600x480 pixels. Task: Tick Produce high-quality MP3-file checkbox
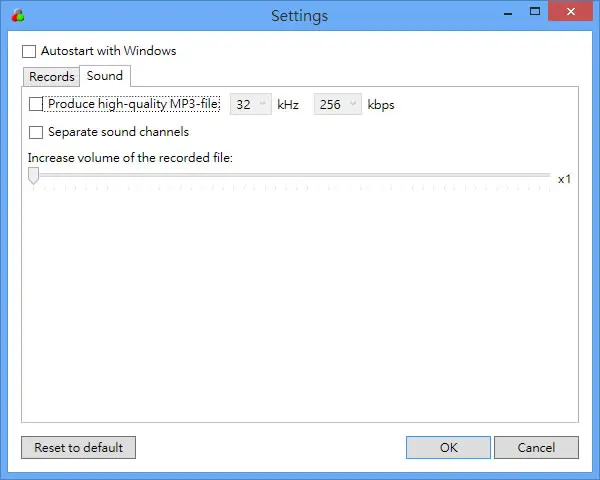point(36,104)
